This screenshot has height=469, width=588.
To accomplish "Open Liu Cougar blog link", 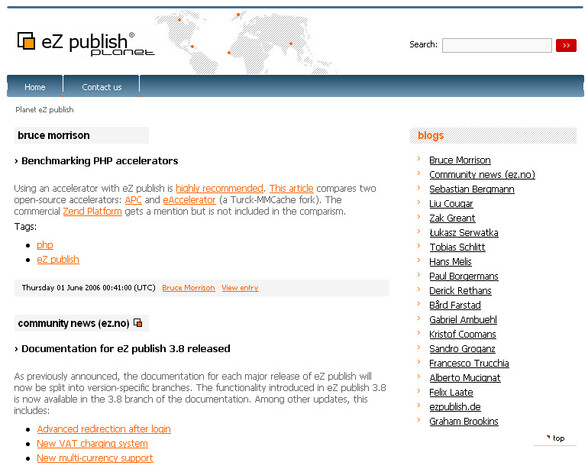I will [451, 204].
